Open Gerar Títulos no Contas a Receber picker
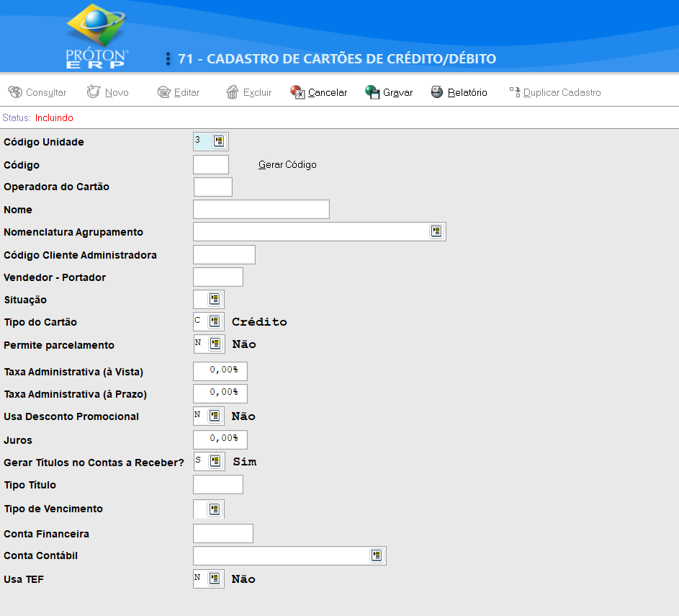The image size is (679, 616). (215, 461)
